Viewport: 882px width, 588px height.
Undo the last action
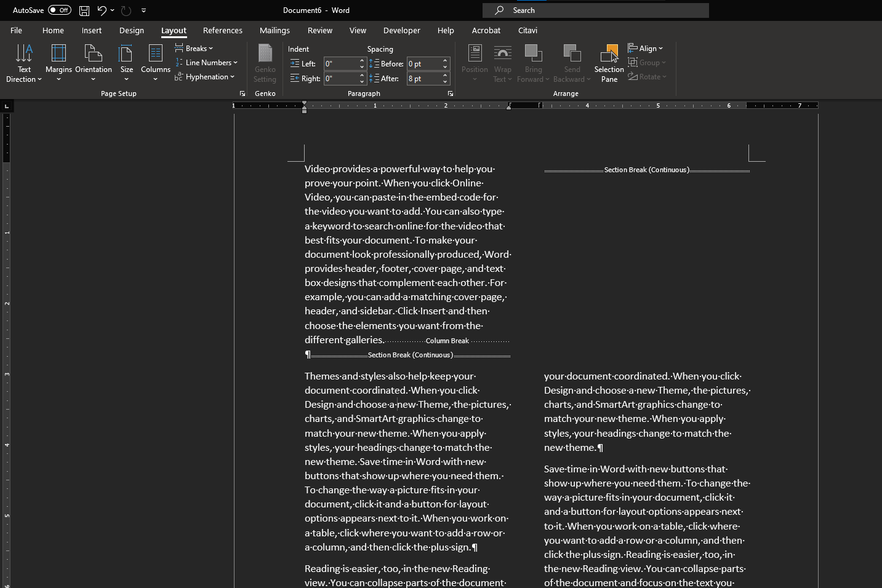[102, 10]
